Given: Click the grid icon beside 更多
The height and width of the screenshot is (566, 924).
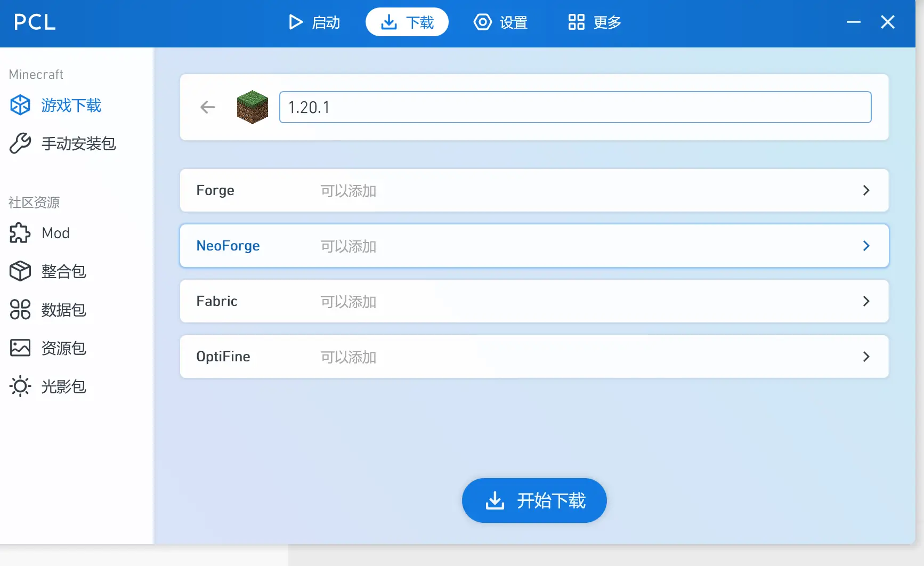Looking at the screenshot, I should pyautogui.click(x=577, y=22).
